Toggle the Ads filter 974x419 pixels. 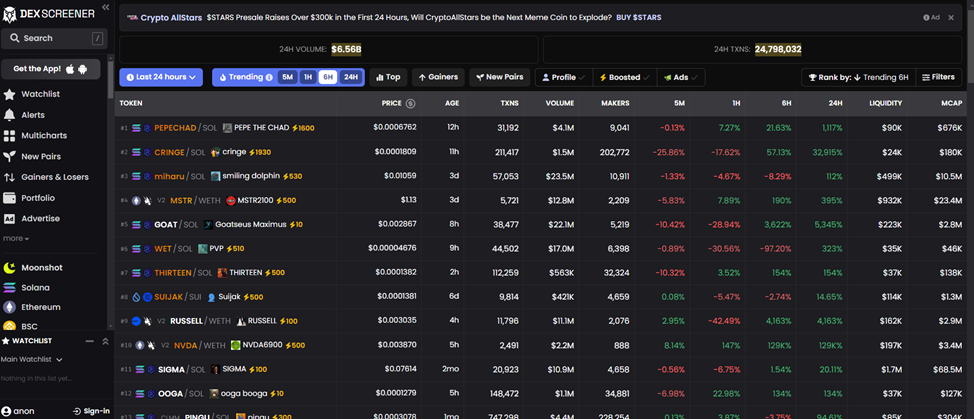[x=681, y=78]
